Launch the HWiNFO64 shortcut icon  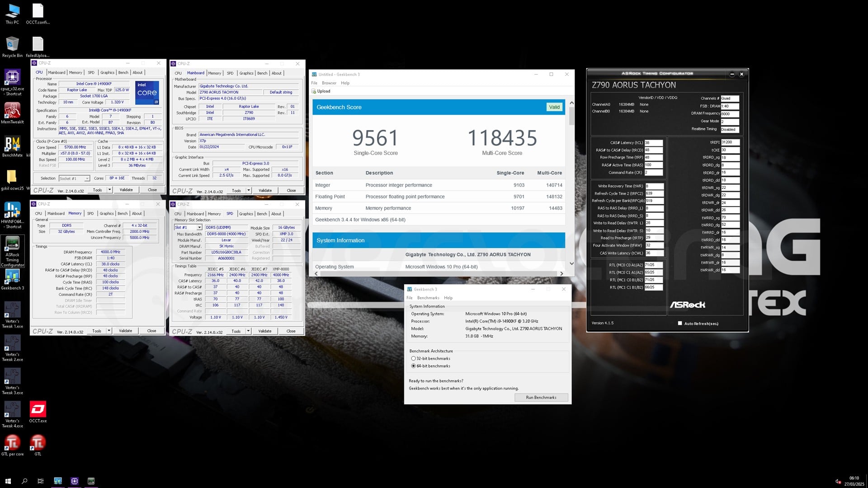coord(12,215)
